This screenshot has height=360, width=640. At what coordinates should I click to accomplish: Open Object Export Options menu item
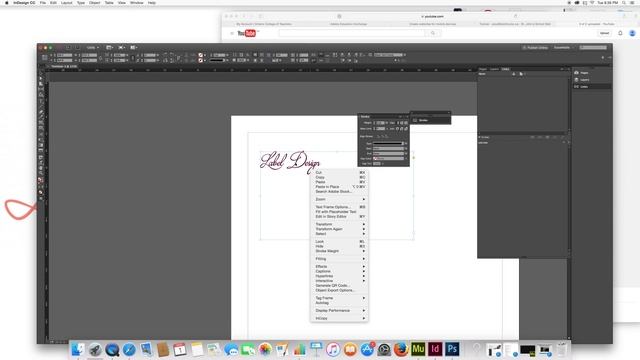340,290
